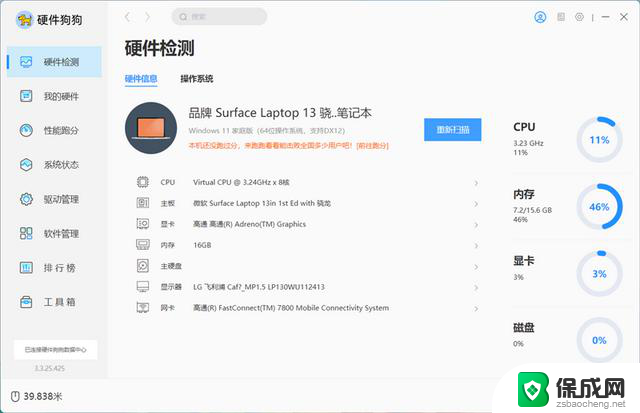Screen dimensions: 640x413
Task: Click the 39.838米 mouse distance text
Action: 43,396
